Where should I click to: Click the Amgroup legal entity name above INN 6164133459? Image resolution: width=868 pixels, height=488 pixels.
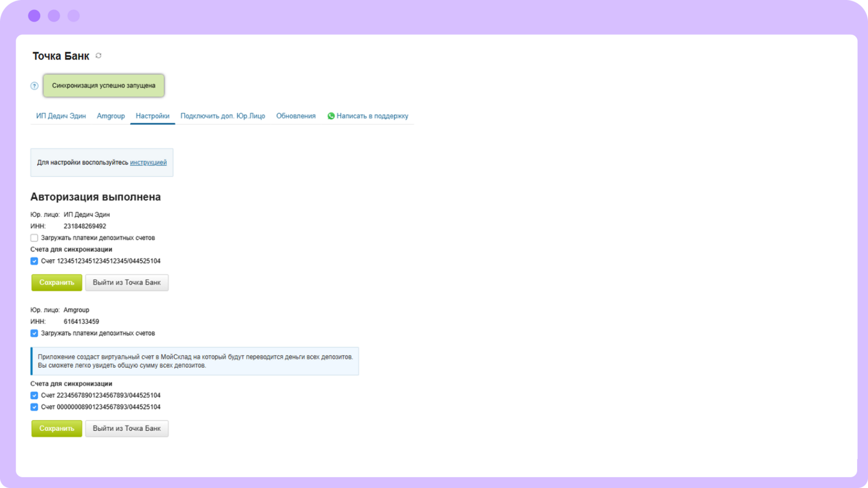(x=76, y=310)
